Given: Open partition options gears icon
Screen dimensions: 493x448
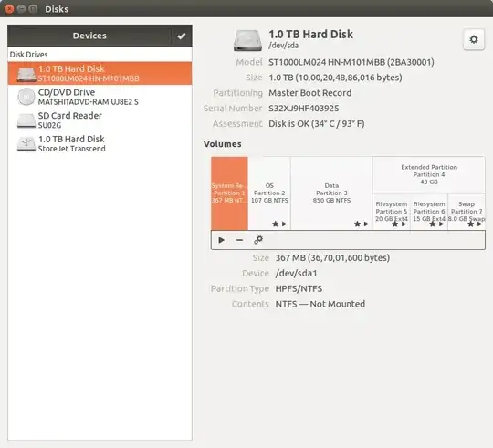Looking at the screenshot, I should [258, 240].
